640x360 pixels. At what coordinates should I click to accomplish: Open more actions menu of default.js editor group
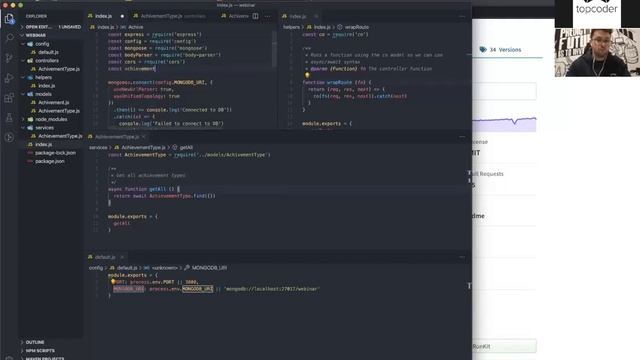click(462, 257)
